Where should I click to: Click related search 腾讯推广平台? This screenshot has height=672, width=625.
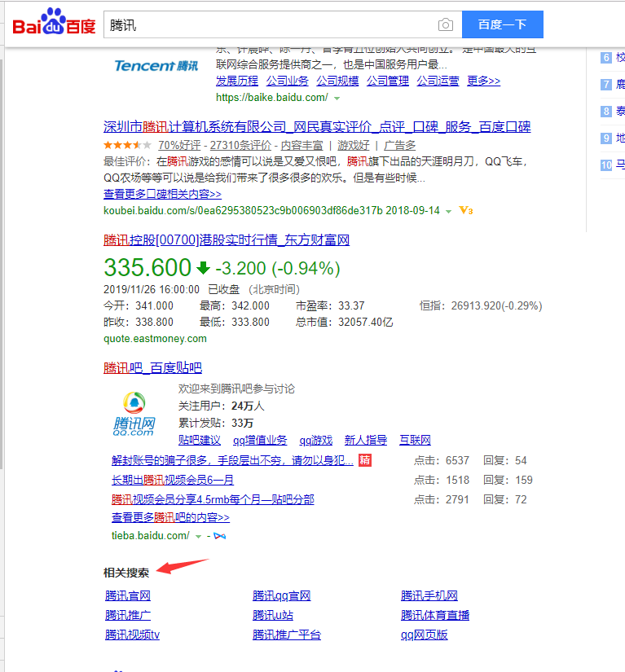tap(287, 635)
